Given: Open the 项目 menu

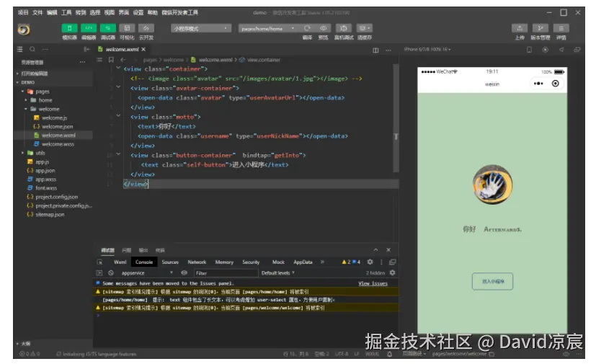Looking at the screenshot, I should (23, 12).
